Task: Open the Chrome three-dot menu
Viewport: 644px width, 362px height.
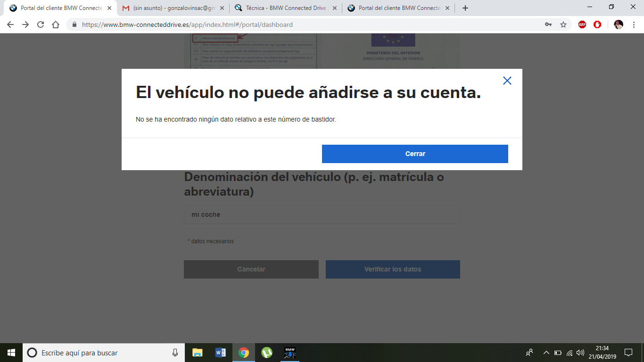Action: 634,25
